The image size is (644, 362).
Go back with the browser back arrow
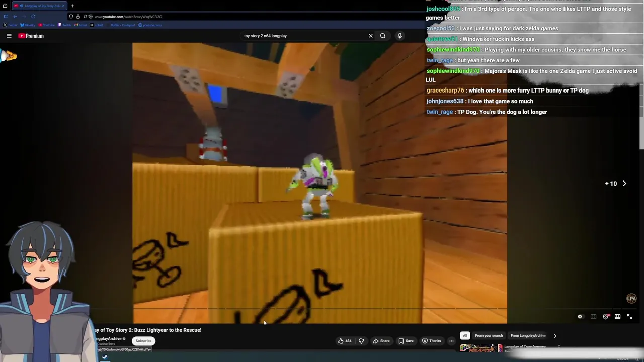[x=15, y=16]
